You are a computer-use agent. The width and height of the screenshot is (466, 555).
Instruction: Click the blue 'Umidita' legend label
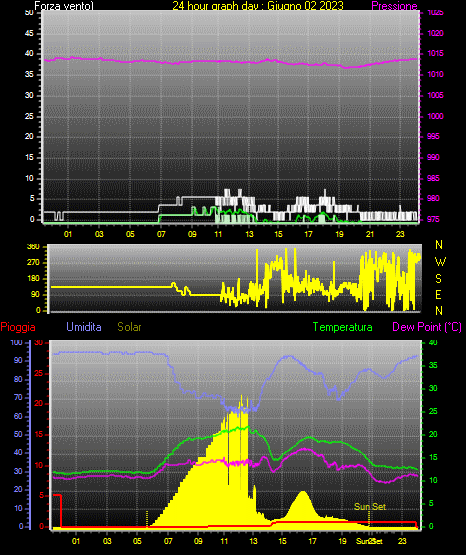tap(84, 327)
